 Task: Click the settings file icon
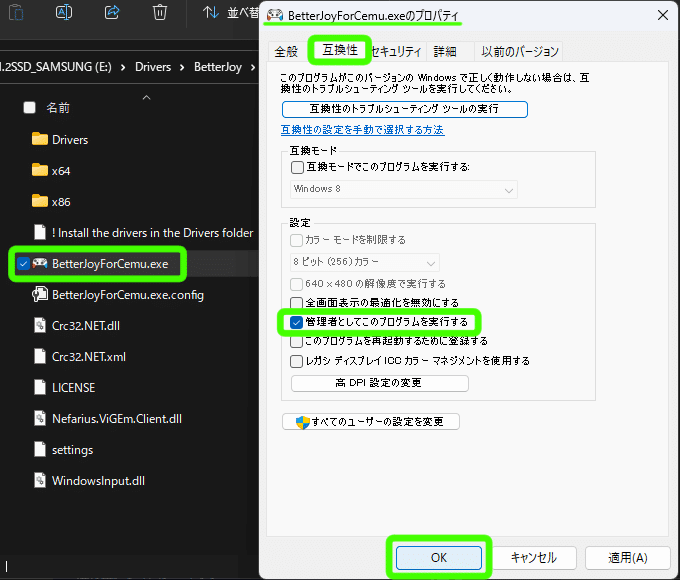click(40, 449)
